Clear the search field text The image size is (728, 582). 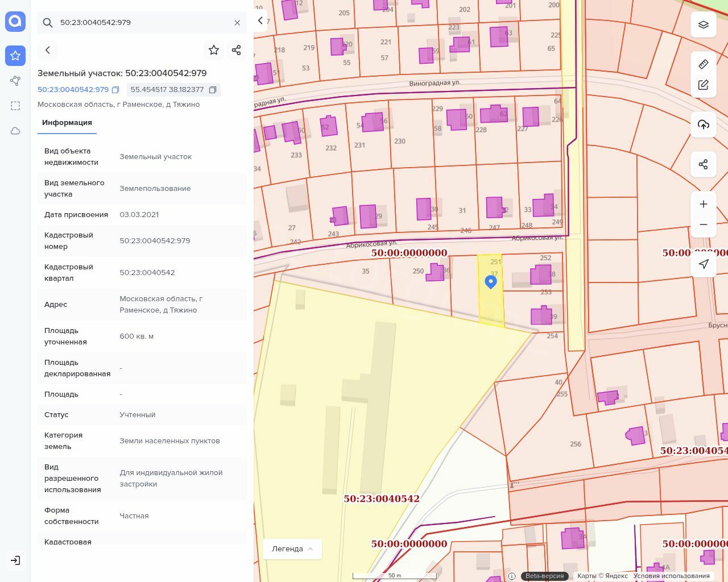pos(237,23)
